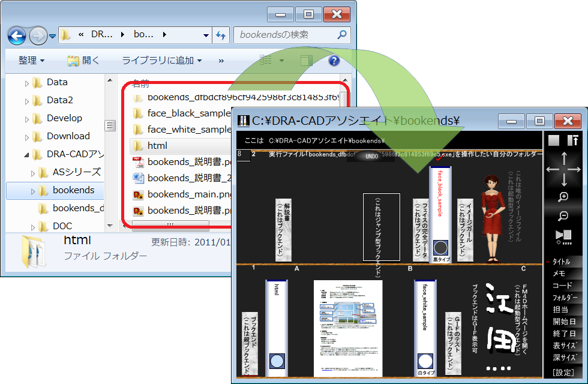Click the jump-type bookend outlined box

[382, 227]
